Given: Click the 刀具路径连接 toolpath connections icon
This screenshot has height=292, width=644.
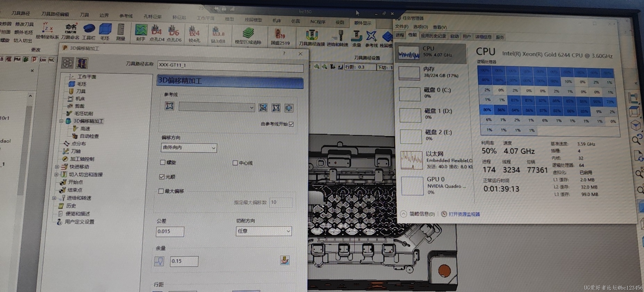Looking at the screenshot, I should tap(312, 35).
